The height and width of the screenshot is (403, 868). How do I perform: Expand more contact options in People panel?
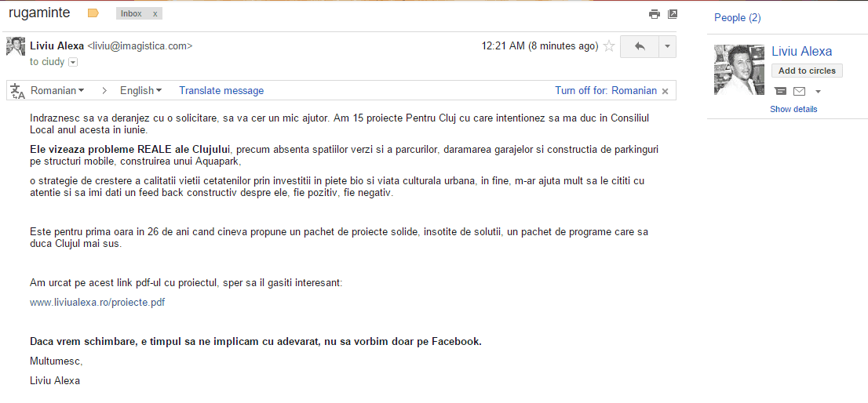click(x=818, y=92)
